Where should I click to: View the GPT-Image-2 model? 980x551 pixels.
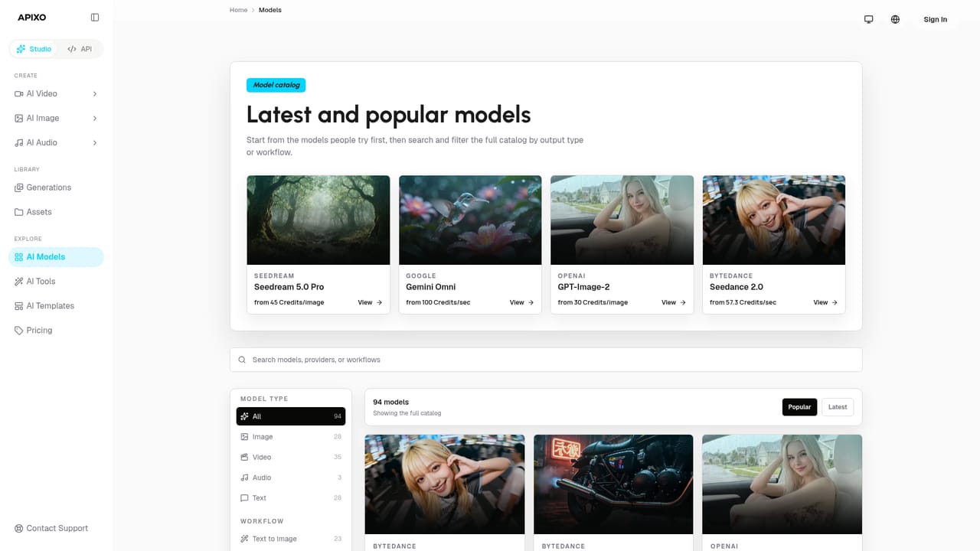click(674, 302)
